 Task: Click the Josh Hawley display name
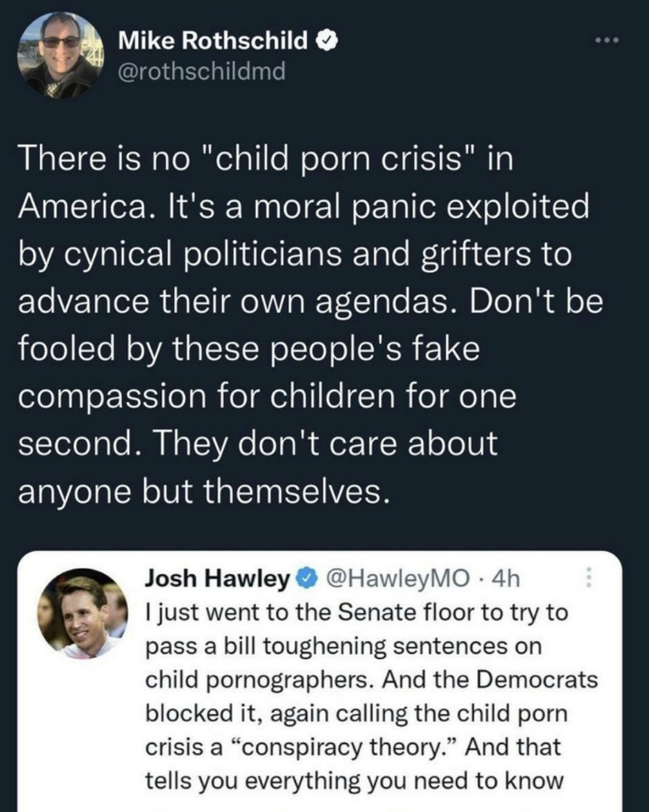217,580
